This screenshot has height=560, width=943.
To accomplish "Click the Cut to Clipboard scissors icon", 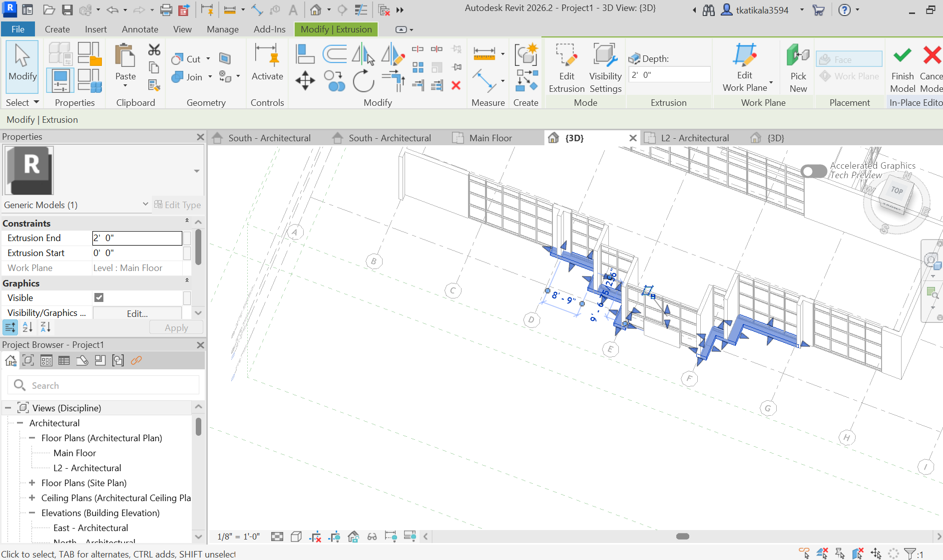I will point(154,49).
